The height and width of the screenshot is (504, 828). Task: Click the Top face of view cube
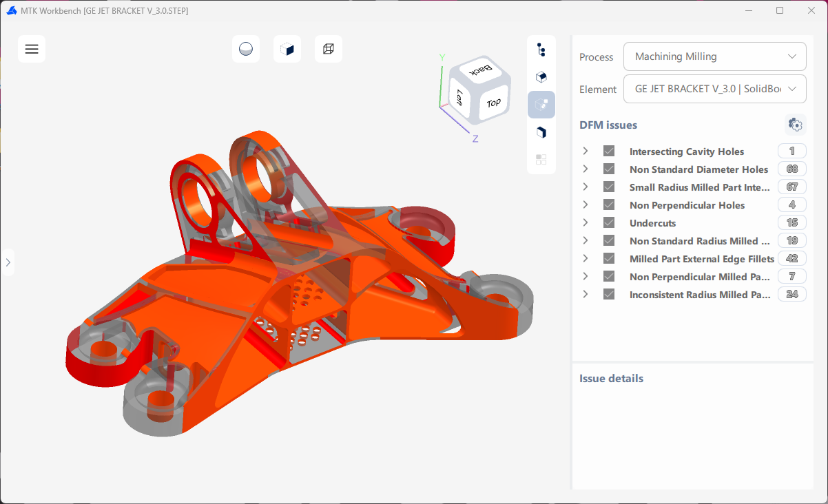coord(494,103)
